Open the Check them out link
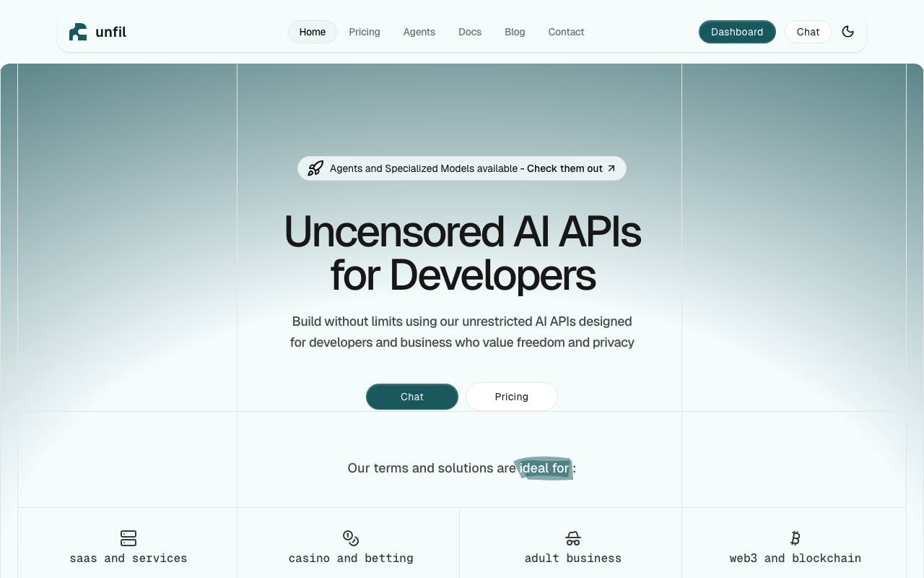The width and height of the screenshot is (924, 578). tap(565, 168)
